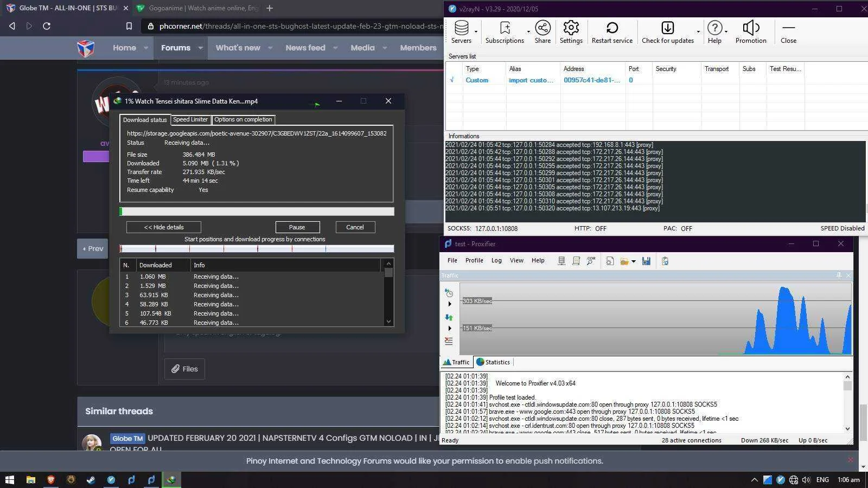868x488 pixels.
Task: Click the traffic clock icon in Proxifier
Action: [x=449, y=293]
